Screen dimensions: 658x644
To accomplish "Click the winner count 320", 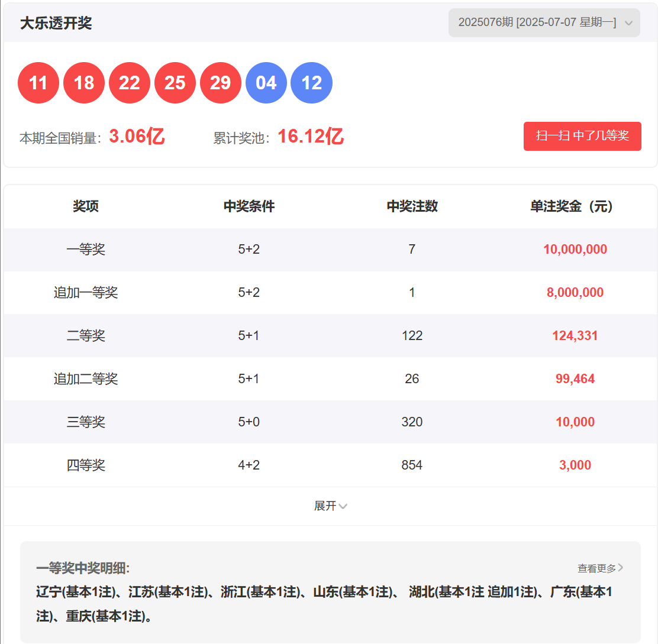I will point(412,422).
